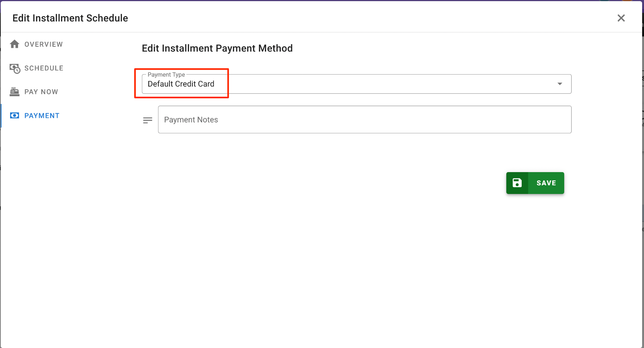Click the notes lines icon
Screen dimensions: 644x348
[148, 120]
